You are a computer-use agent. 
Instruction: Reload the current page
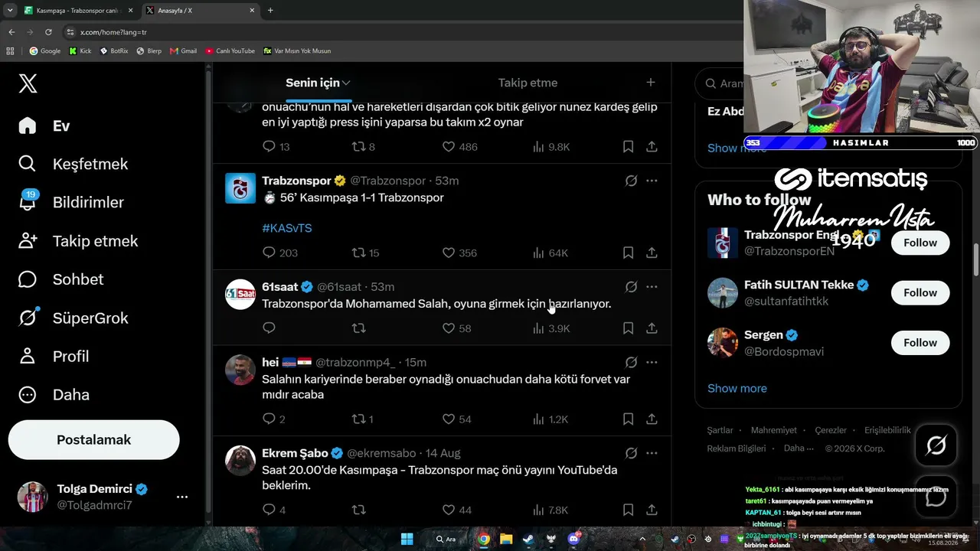pos(48,32)
